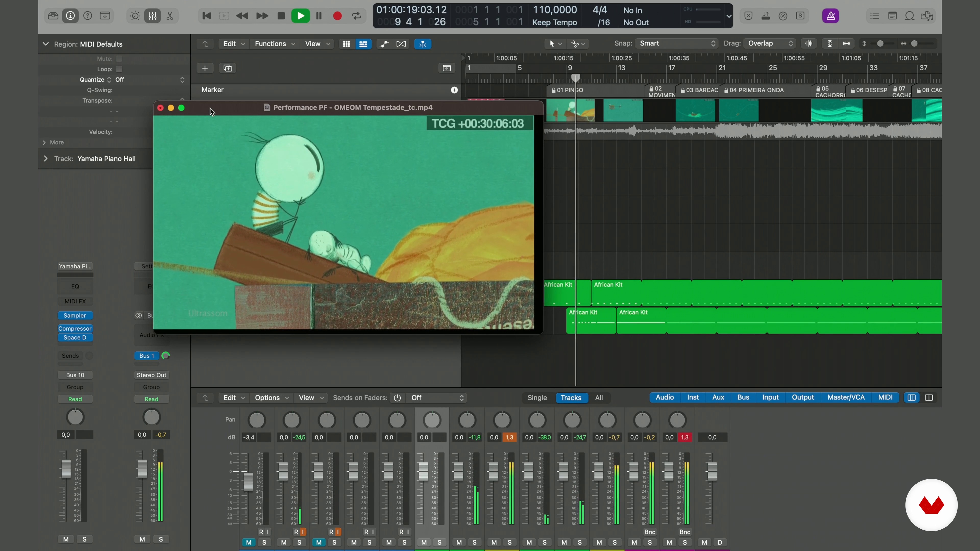The height and width of the screenshot is (551, 980).
Task: Add a marker with the plus icon
Action: pyautogui.click(x=454, y=90)
